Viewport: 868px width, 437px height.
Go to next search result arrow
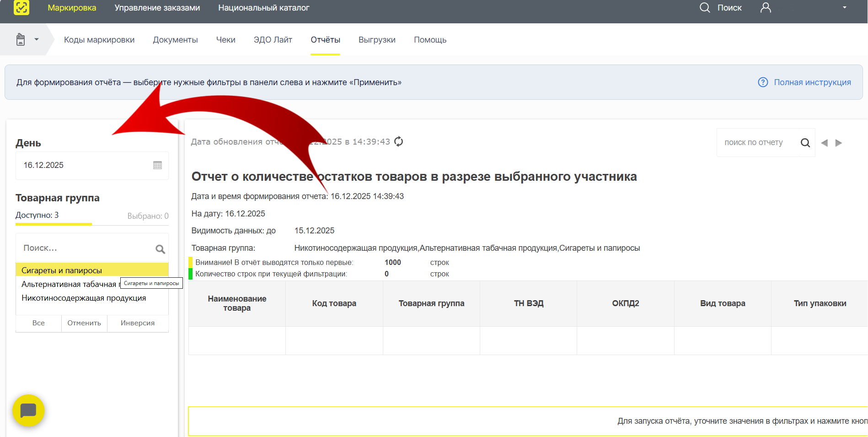(x=839, y=143)
